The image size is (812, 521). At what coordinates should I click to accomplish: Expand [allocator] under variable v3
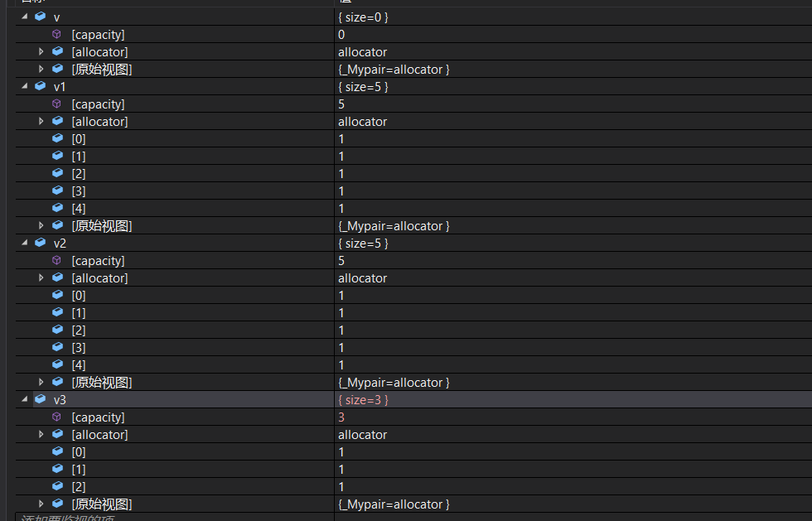[x=41, y=434]
